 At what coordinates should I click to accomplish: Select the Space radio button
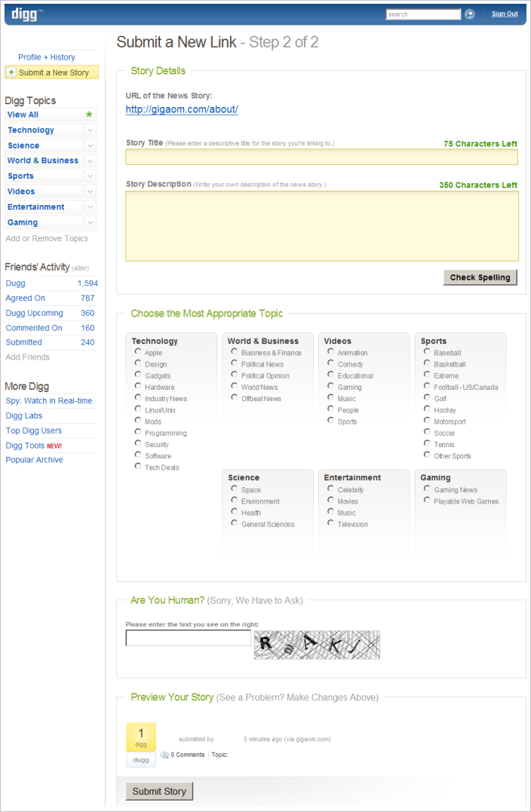pos(234,489)
